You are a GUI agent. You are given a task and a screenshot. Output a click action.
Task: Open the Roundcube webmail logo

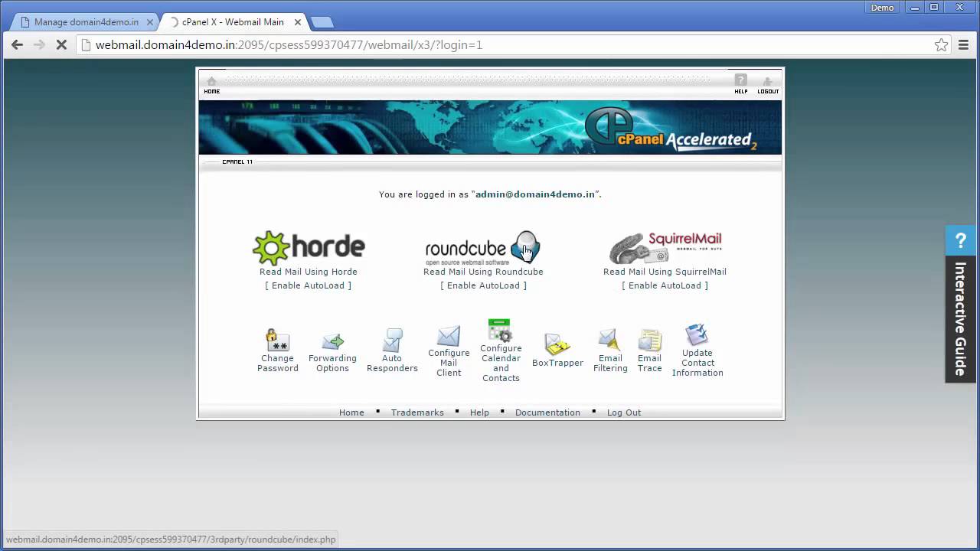483,248
